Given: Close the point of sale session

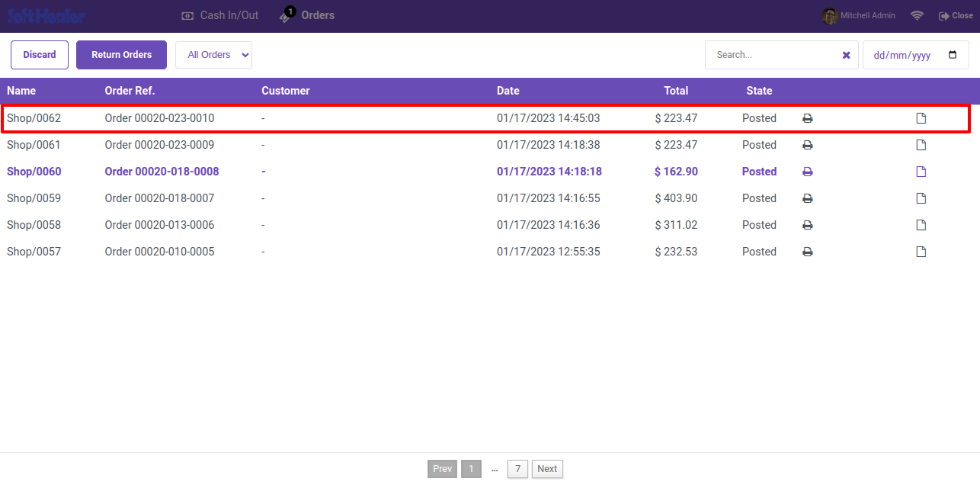Looking at the screenshot, I should click(x=956, y=15).
